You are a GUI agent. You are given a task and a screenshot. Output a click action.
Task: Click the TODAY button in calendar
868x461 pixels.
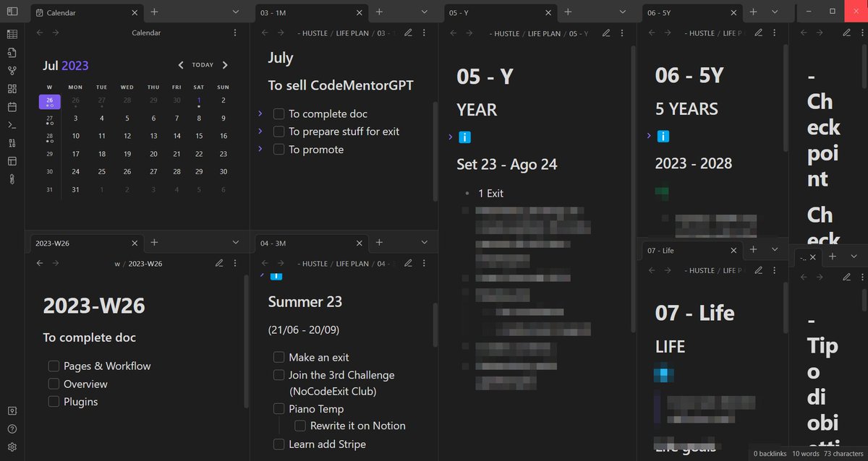203,65
